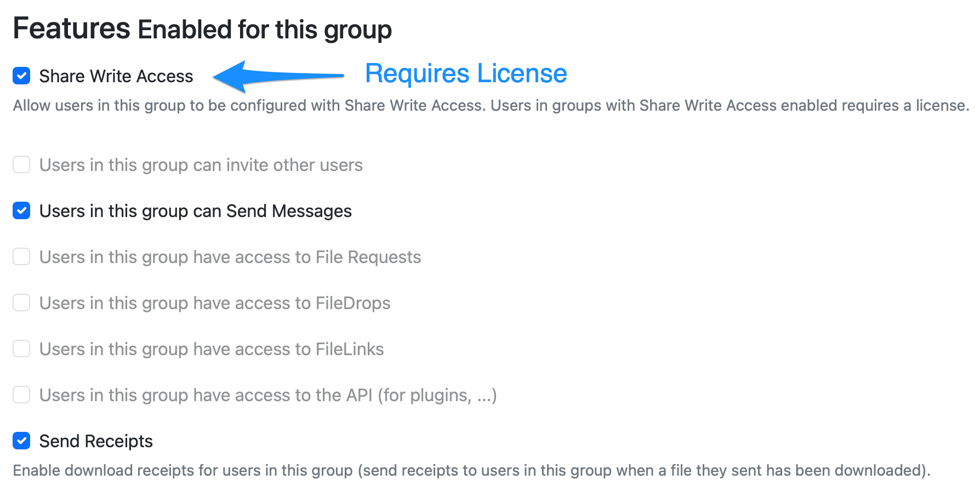Click the FileDrops label text

click(x=214, y=303)
